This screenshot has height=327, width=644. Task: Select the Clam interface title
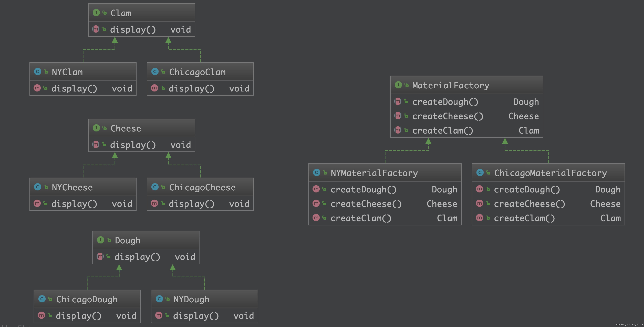point(121,13)
